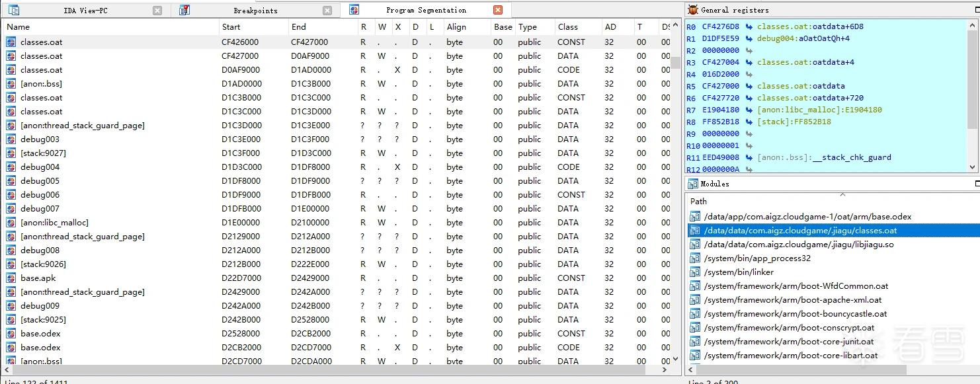Image resolution: width=980 pixels, height=384 pixels.
Task: Click the Breakpoints tab icon
Action: (184, 11)
